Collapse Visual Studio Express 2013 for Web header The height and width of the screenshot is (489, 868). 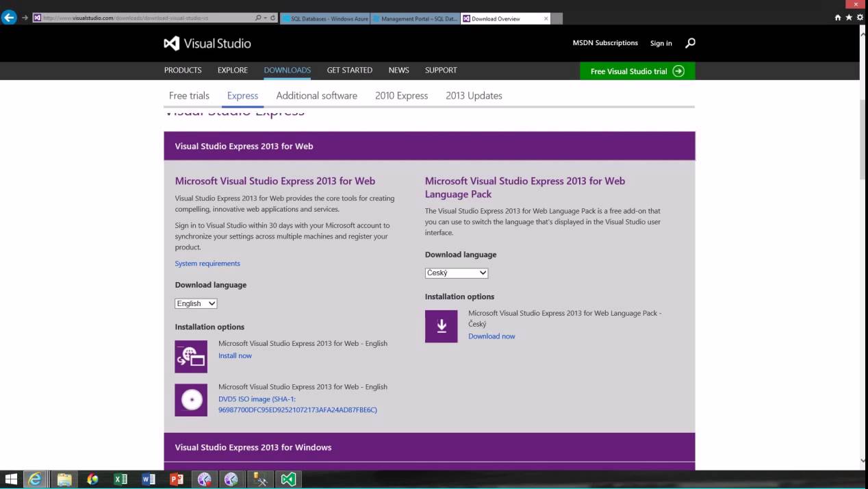tap(429, 146)
